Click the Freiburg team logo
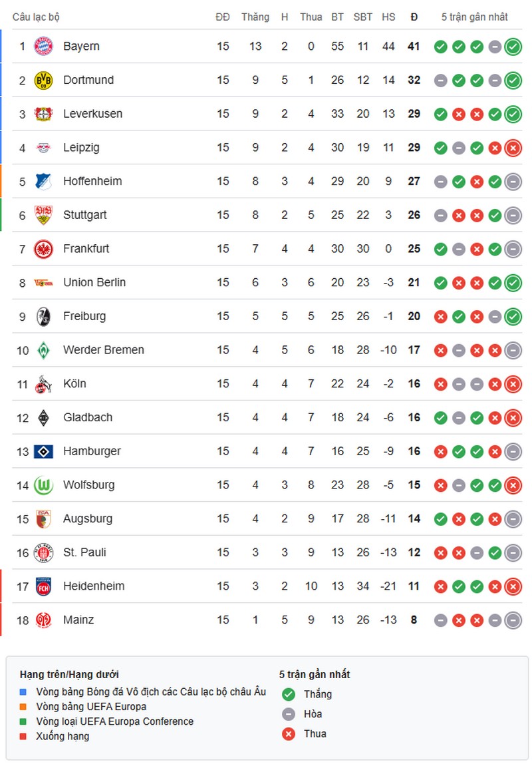The height and width of the screenshot is (766, 532). click(x=41, y=316)
